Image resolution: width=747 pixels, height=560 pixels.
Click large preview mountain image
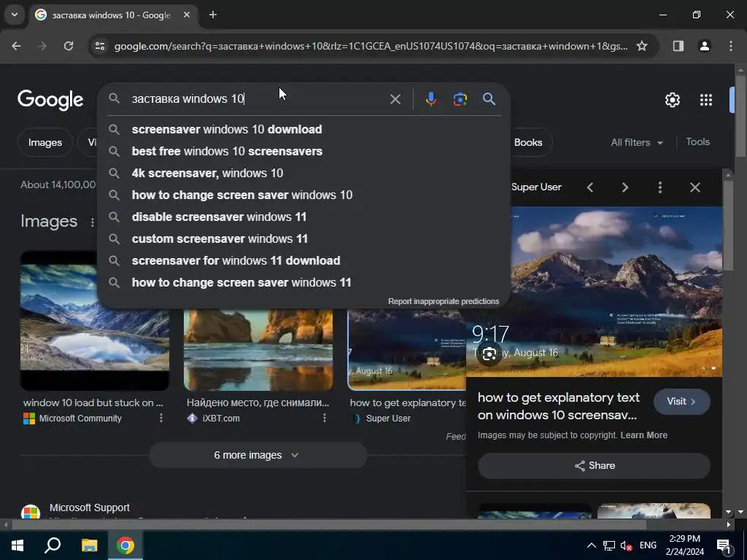coord(594,292)
